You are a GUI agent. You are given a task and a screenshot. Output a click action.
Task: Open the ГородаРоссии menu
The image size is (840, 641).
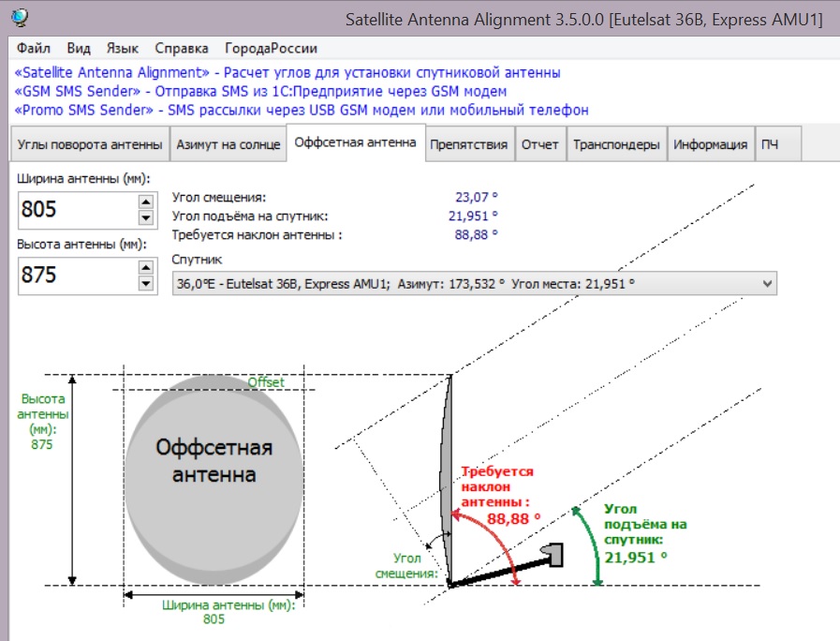tap(271, 49)
